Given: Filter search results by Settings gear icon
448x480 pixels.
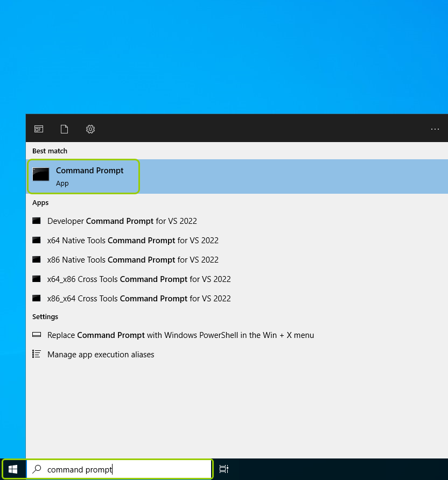Looking at the screenshot, I should (90, 129).
